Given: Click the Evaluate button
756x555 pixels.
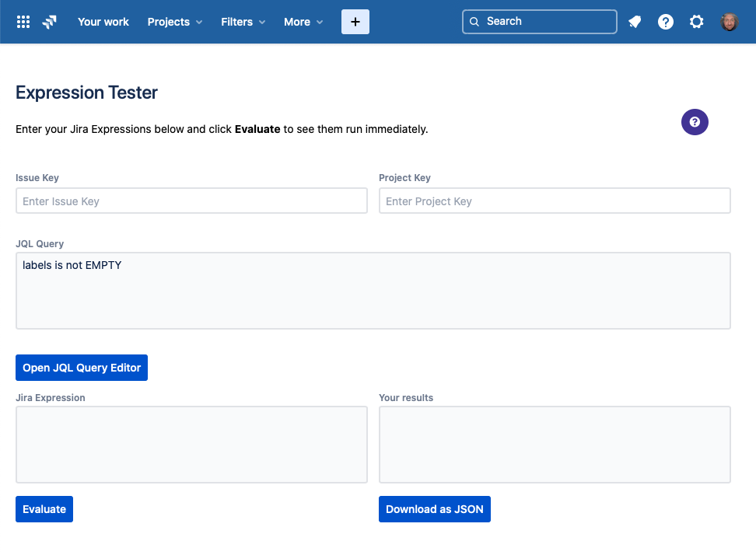Looking at the screenshot, I should (x=44, y=509).
